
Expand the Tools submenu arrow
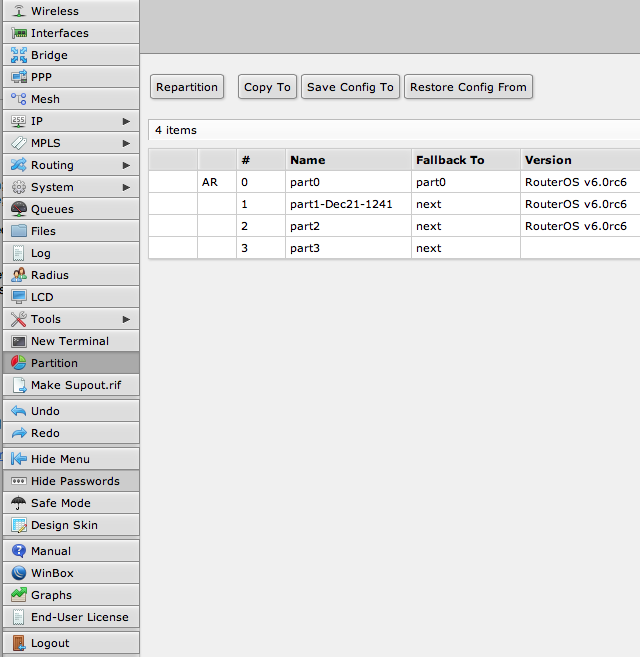(x=126, y=319)
